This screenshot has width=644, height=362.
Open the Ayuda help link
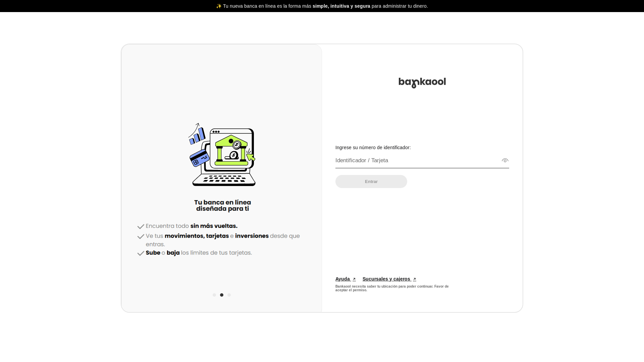(345, 279)
